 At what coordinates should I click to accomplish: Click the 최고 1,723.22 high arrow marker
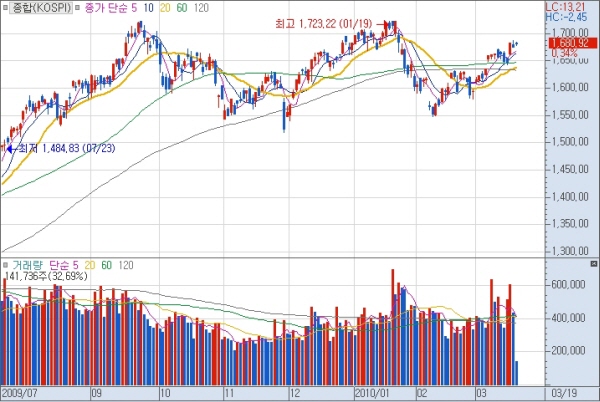[x=383, y=22]
